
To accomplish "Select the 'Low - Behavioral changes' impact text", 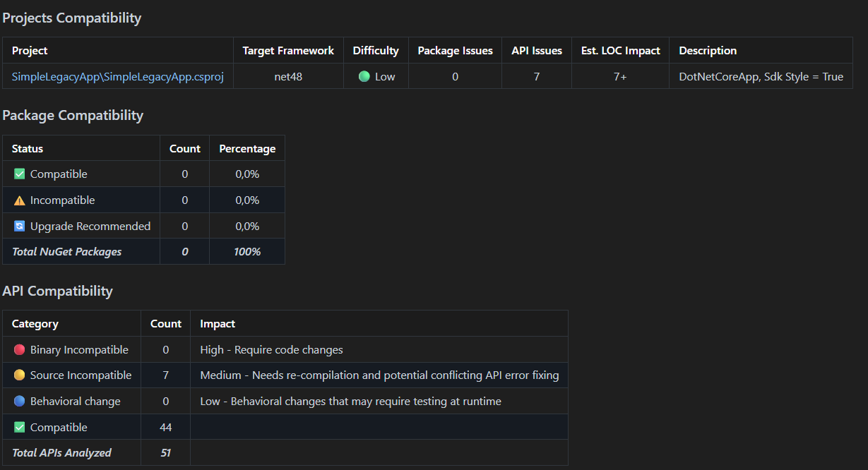I will click(351, 402).
